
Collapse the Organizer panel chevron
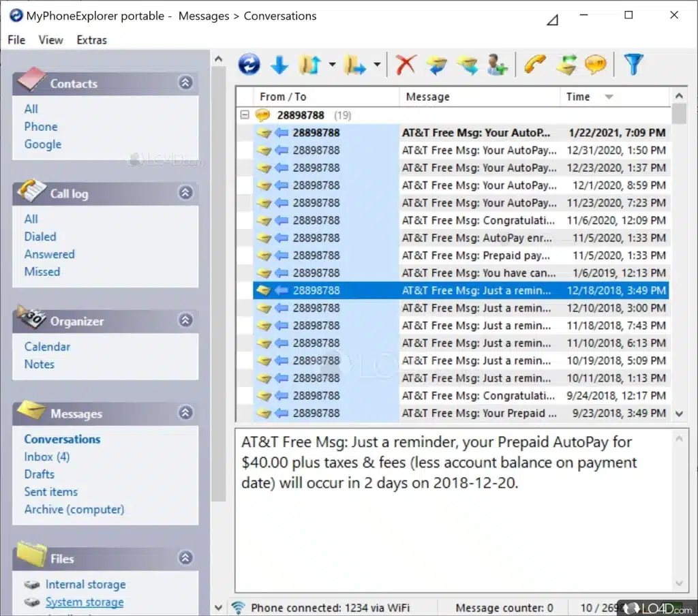[x=185, y=320]
